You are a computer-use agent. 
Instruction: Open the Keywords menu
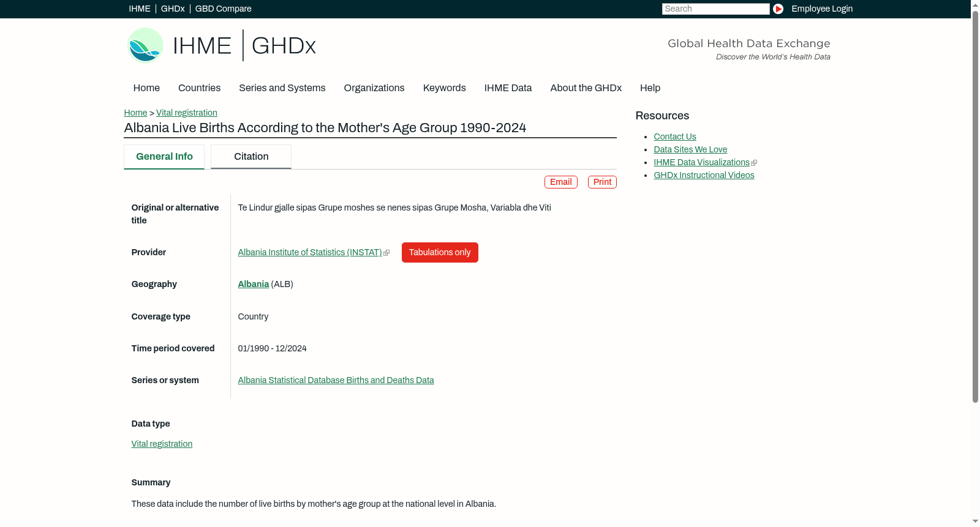point(445,88)
